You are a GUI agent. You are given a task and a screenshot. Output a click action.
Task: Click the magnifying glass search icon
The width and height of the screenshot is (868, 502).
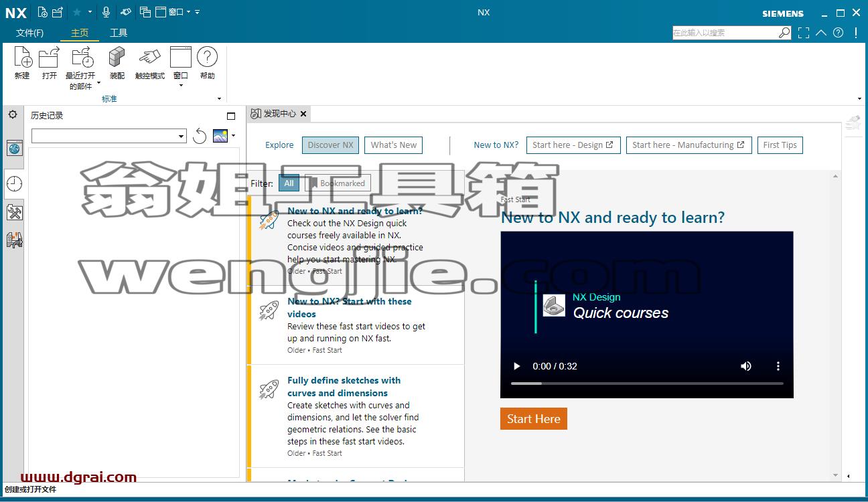[x=785, y=33]
